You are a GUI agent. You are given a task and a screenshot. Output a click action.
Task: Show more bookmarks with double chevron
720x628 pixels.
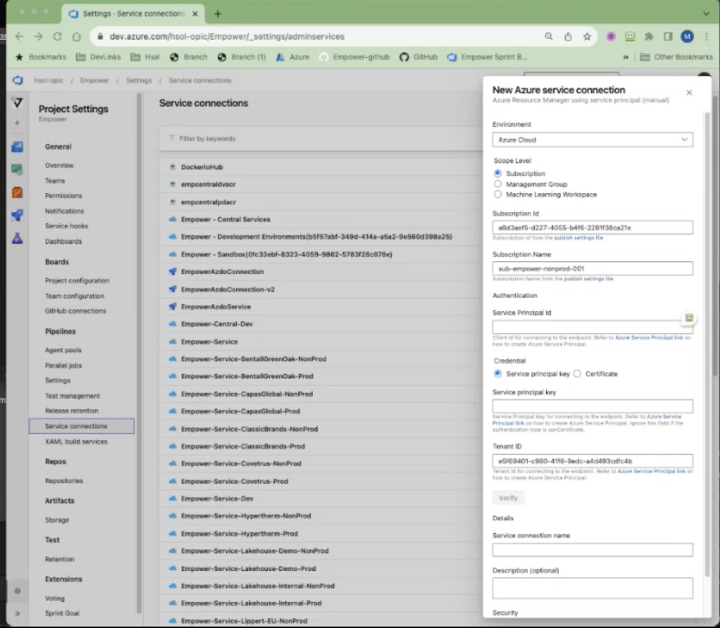(x=625, y=57)
